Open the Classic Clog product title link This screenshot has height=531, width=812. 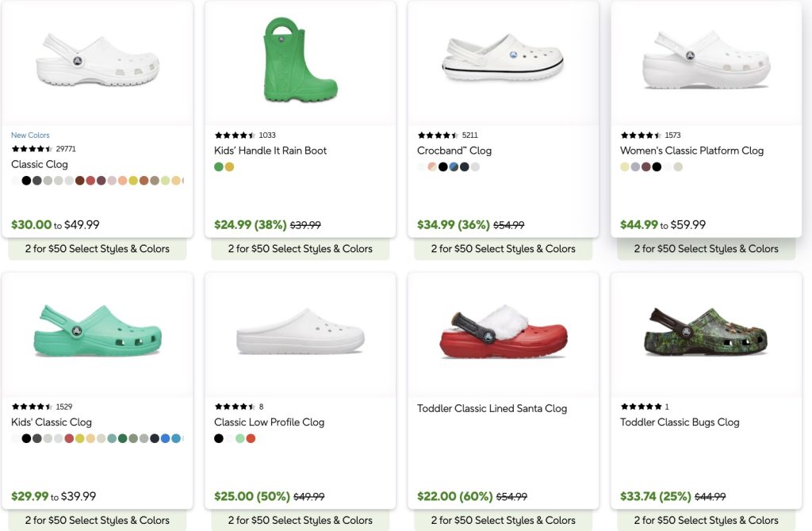pyautogui.click(x=40, y=164)
